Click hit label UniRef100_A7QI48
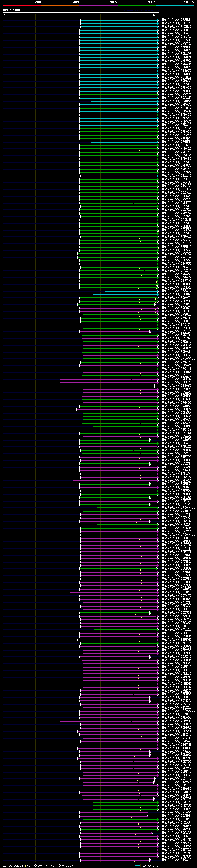 pyautogui.click(x=177, y=369)
